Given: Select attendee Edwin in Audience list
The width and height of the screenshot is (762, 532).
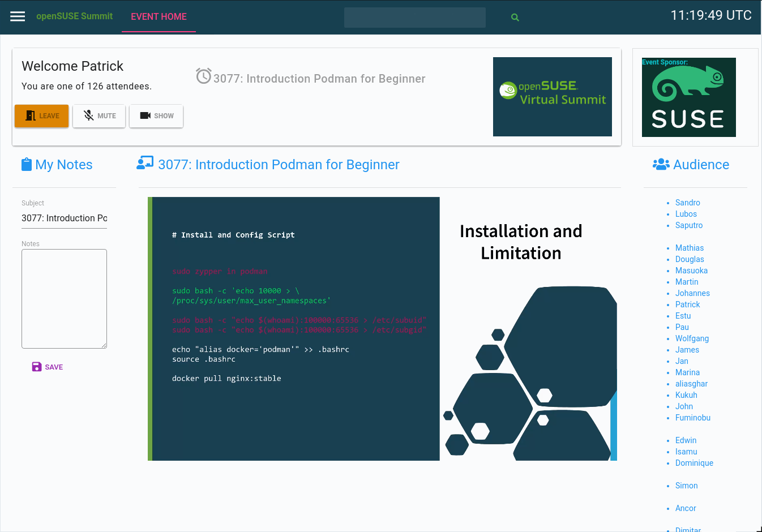Looking at the screenshot, I should 686,440.
